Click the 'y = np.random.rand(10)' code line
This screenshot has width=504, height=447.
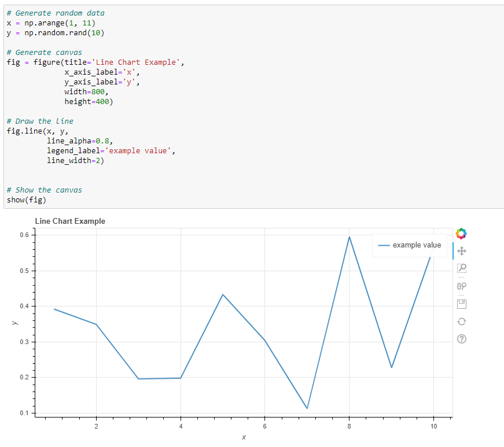click(56, 32)
